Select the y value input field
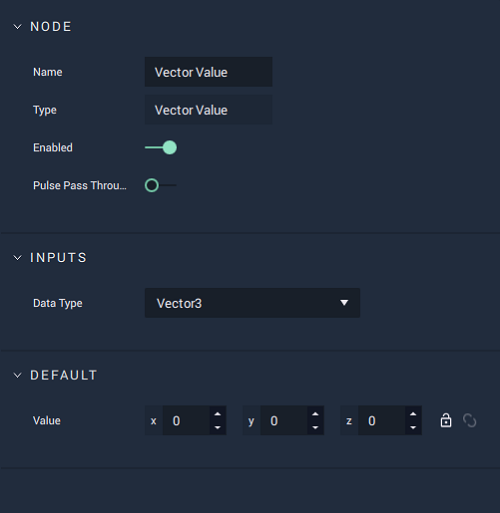Screen dimensions: 500x513 click(284, 421)
